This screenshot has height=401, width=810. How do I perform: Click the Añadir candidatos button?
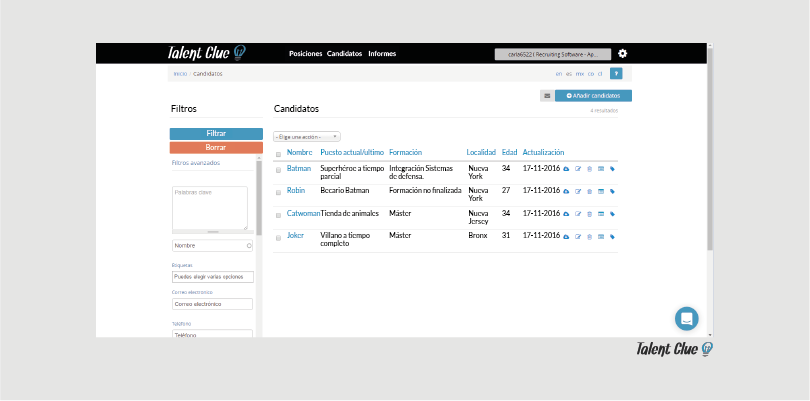click(593, 96)
